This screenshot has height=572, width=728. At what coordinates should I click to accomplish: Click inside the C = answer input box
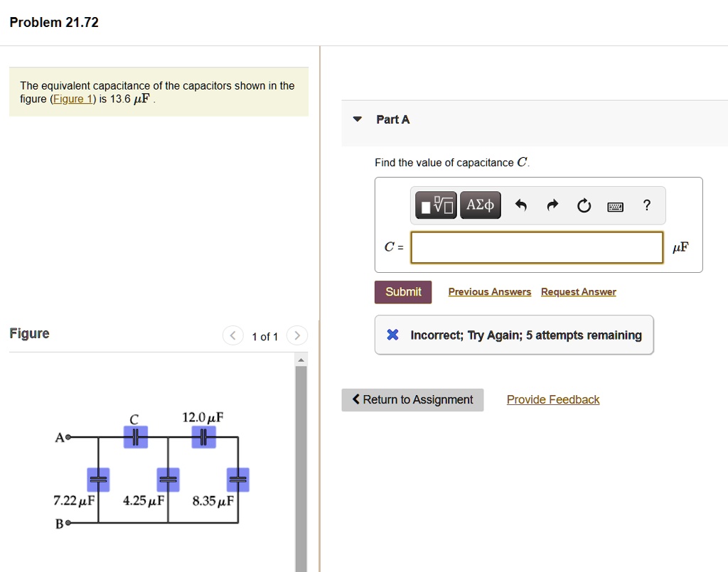pos(536,247)
